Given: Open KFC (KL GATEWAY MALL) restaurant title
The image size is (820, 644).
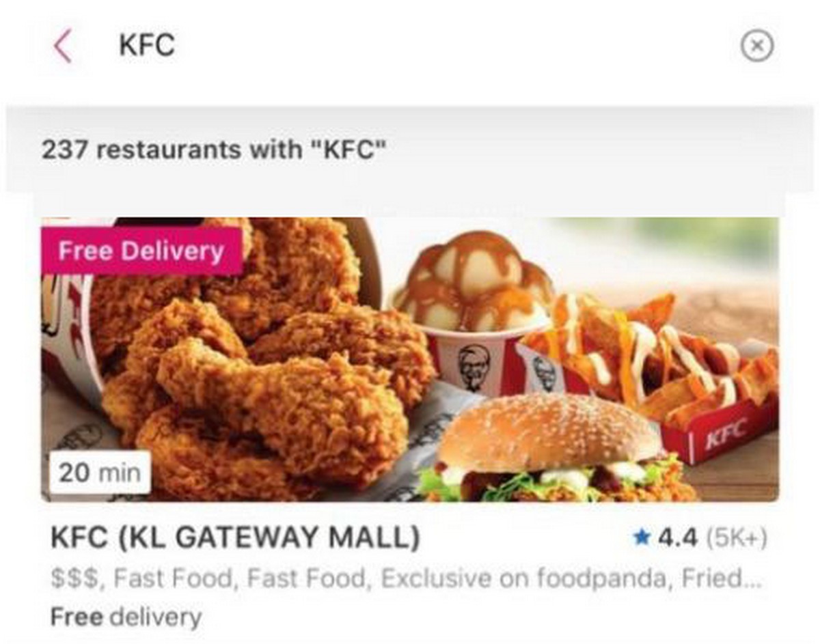Looking at the screenshot, I should coord(236,539).
